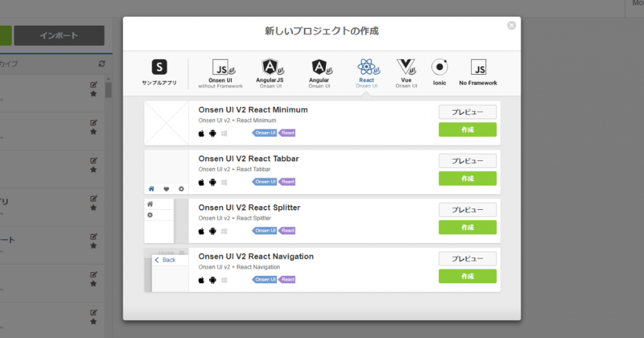Click the Android icon in React Navigation row
This screenshot has height=338, width=644.
pyautogui.click(x=213, y=280)
